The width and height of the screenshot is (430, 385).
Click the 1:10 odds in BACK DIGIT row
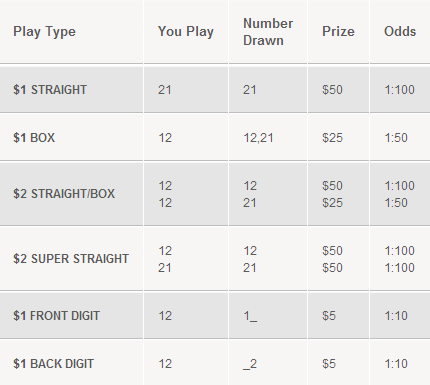click(396, 364)
